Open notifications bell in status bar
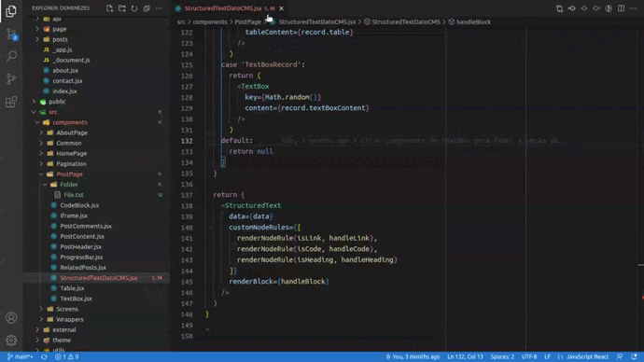 pyautogui.click(x=635, y=356)
